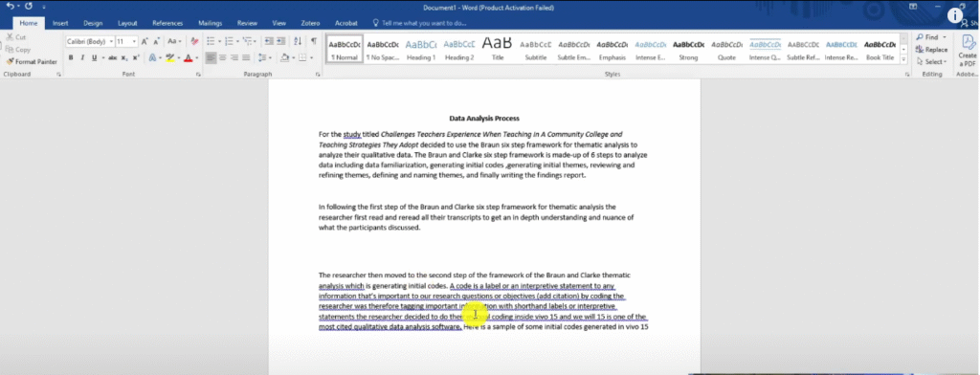Align paragraph text to the right
This screenshot has width=980, height=375.
click(x=234, y=57)
